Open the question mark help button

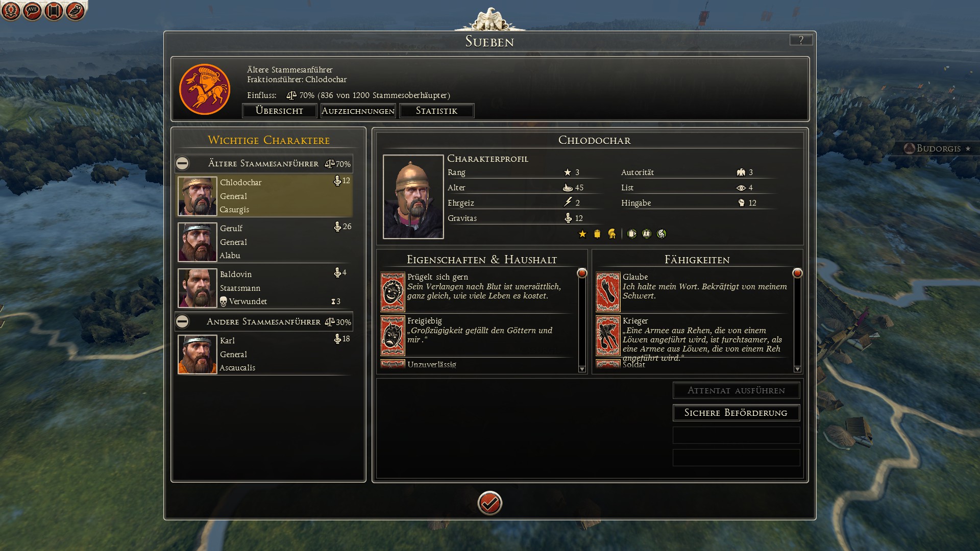point(801,40)
